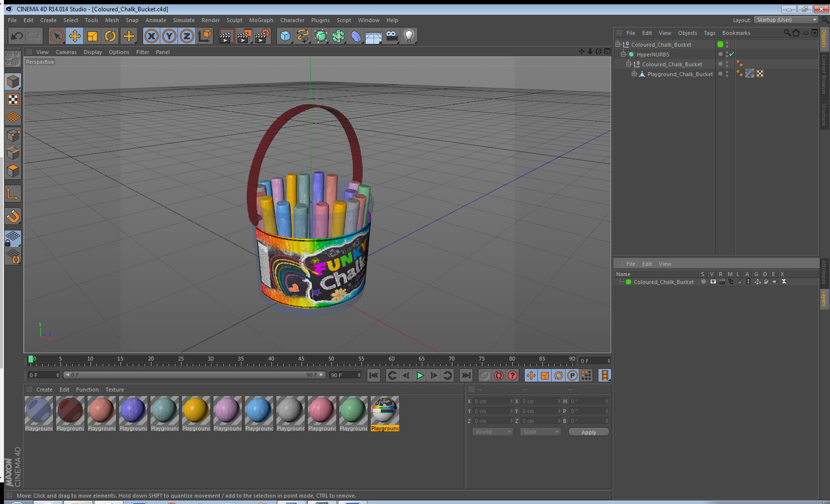The image size is (830, 504).
Task: Toggle Solo for Coloured_Chalk_Bucket layer
Action: 704,282
